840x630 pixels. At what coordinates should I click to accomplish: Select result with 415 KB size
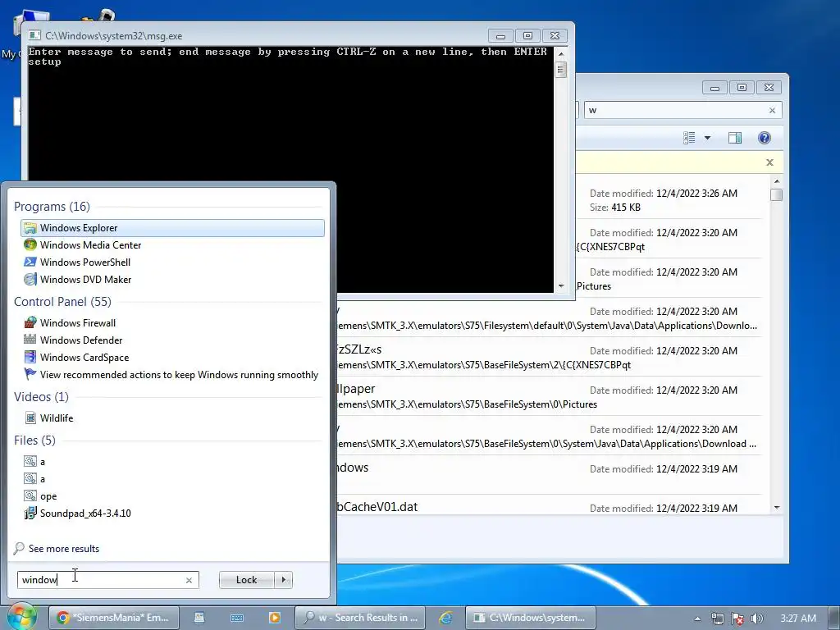(669, 200)
